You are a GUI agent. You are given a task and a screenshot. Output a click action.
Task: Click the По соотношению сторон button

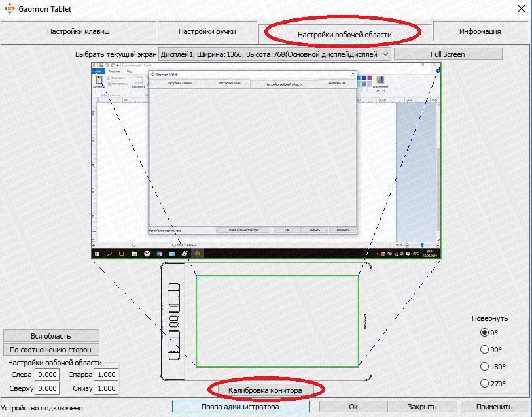point(51,350)
